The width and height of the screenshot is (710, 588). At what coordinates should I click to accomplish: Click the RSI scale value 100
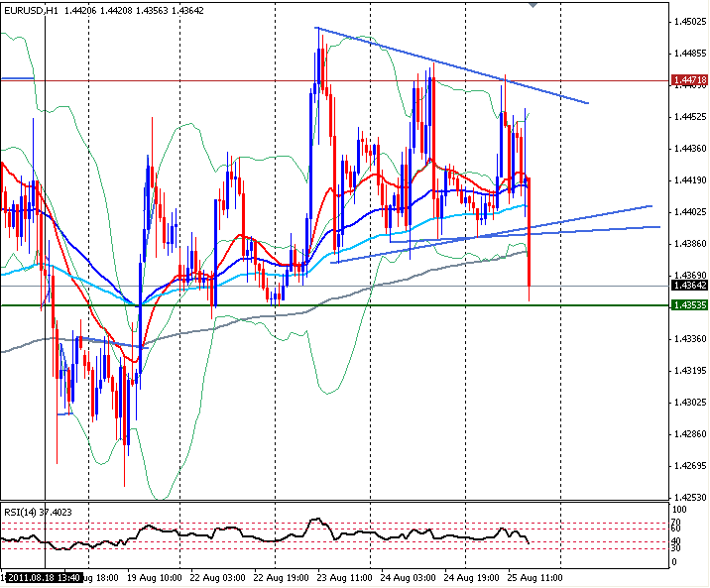pyautogui.click(x=679, y=510)
